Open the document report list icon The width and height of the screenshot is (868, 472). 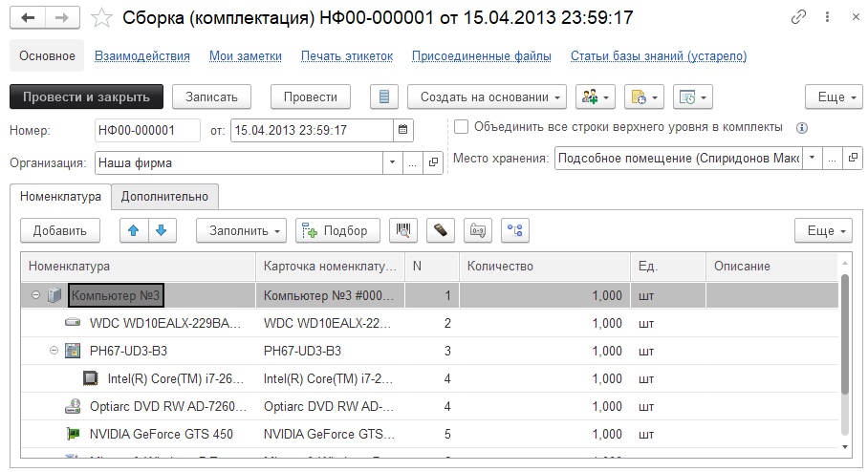384,97
